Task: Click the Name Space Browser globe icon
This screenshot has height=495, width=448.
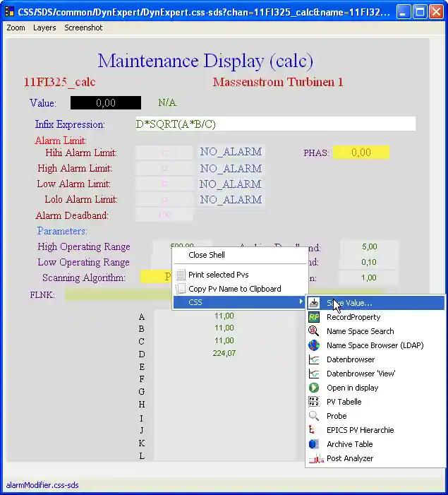Action: click(x=313, y=345)
